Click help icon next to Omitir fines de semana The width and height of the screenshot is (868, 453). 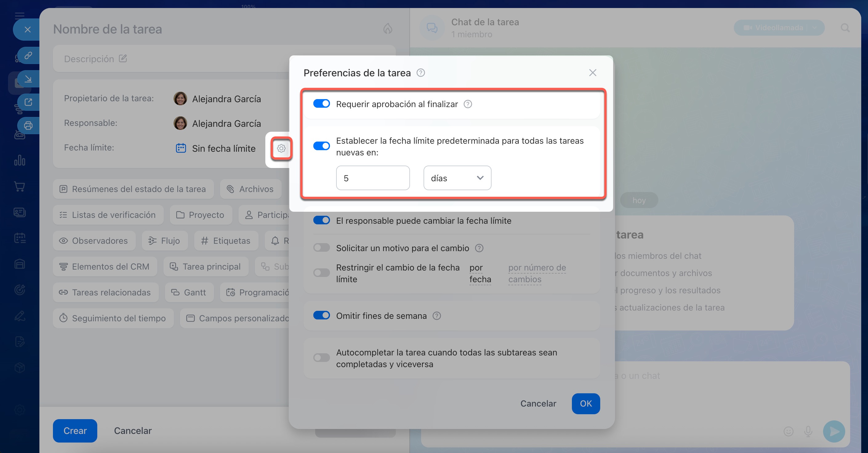[437, 315]
